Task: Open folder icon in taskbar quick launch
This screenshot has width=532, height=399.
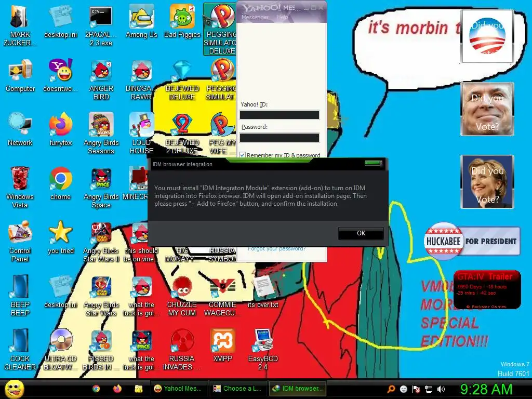Action: coord(138,389)
